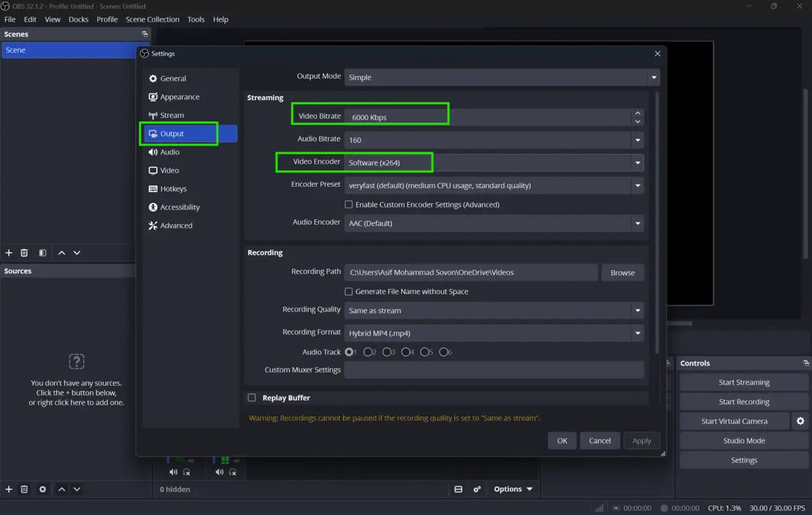812x515 pixels.
Task: Move source down arrow in Sources panel
Action: tap(77, 489)
